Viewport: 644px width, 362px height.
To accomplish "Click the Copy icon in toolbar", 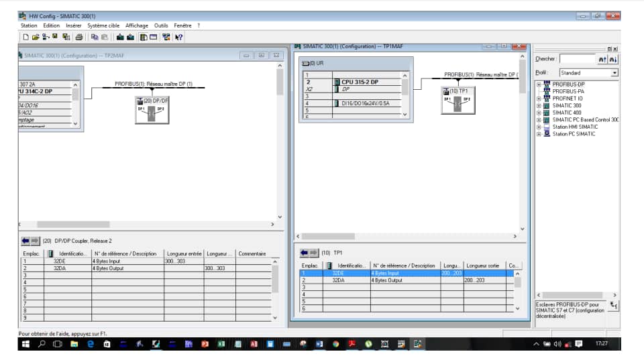I will point(95,37).
